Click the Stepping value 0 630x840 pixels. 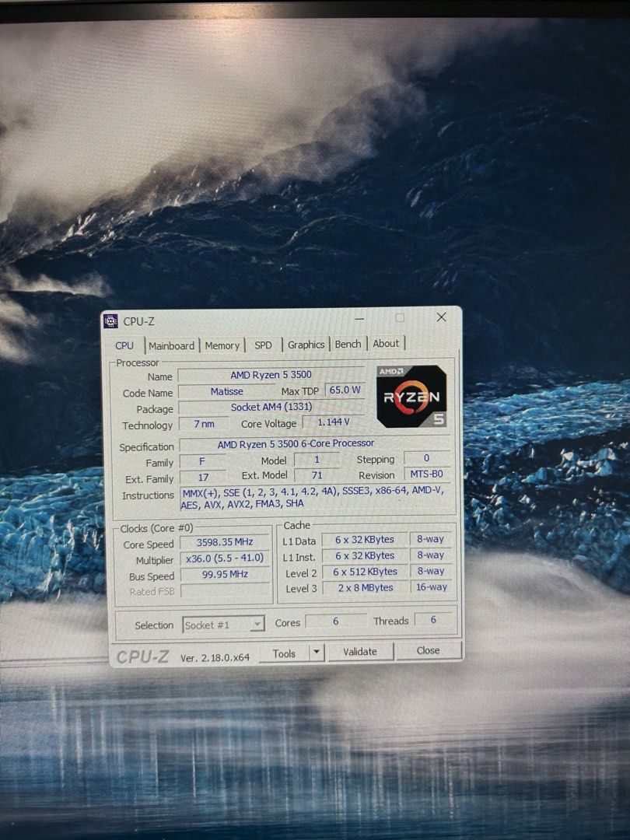point(426,458)
